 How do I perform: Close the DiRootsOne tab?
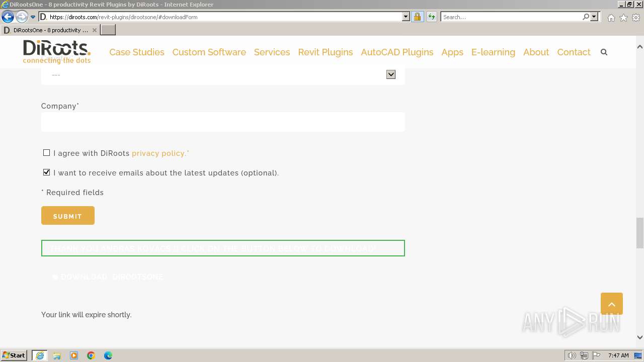(95, 30)
